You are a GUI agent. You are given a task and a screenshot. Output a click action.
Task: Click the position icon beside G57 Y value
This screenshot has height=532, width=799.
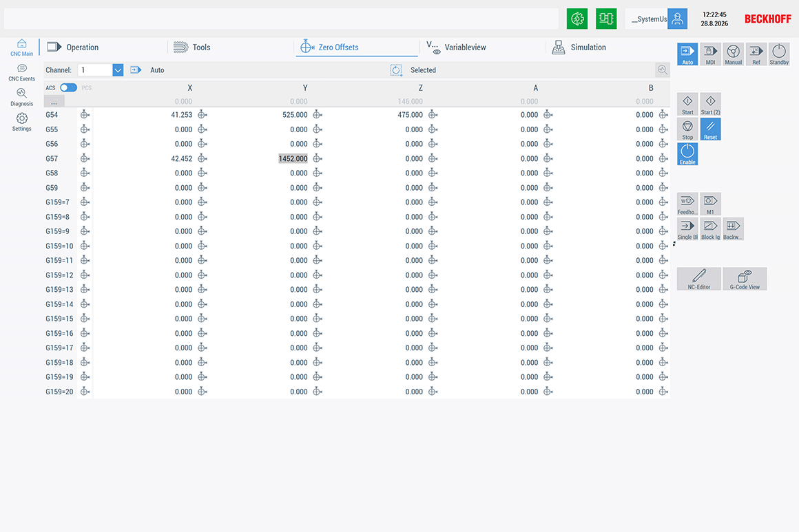pyautogui.click(x=318, y=158)
